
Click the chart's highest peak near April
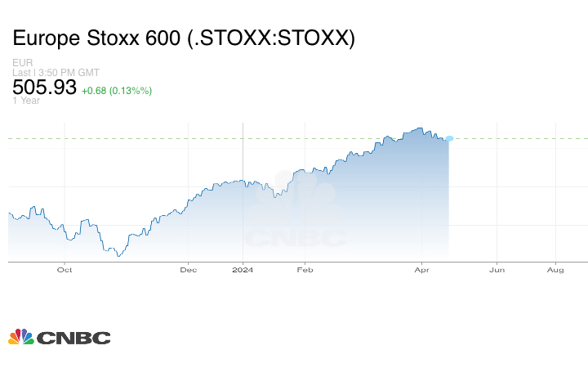pos(419,128)
